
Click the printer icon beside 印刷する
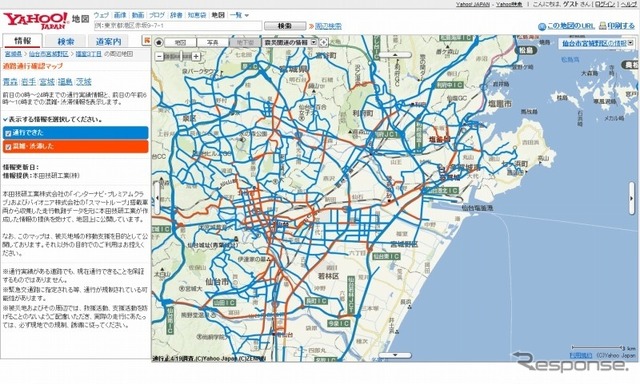pyautogui.click(x=602, y=26)
